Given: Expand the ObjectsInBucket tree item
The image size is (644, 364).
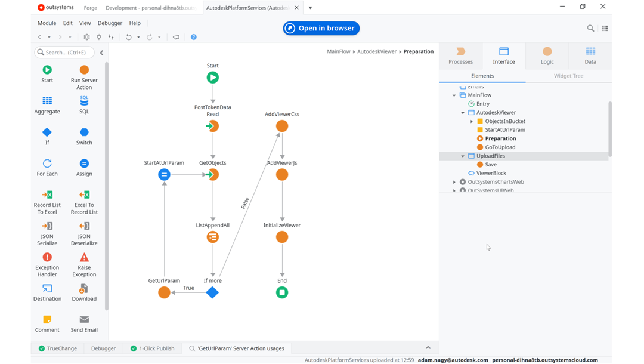Looking at the screenshot, I should click(472, 122).
